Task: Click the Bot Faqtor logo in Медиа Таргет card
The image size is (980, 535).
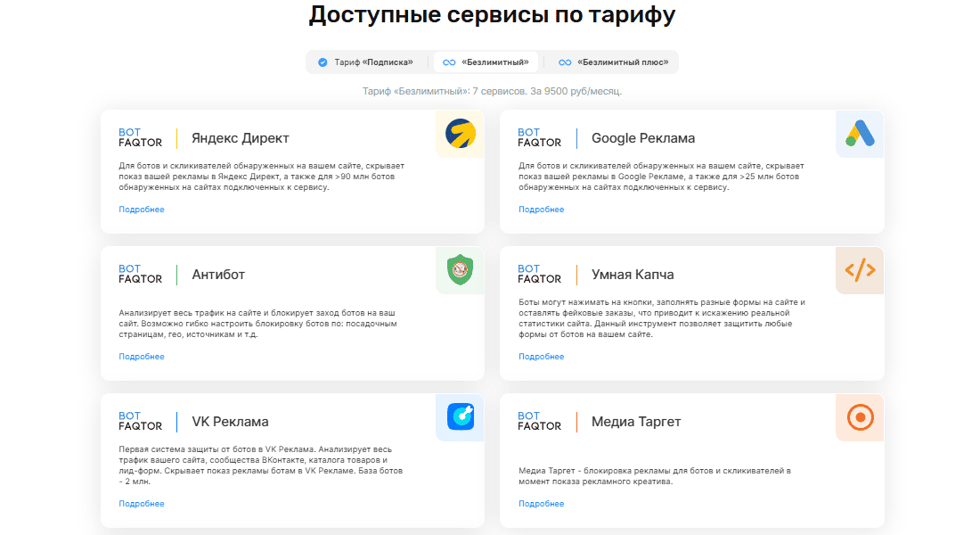Action: coord(539,421)
